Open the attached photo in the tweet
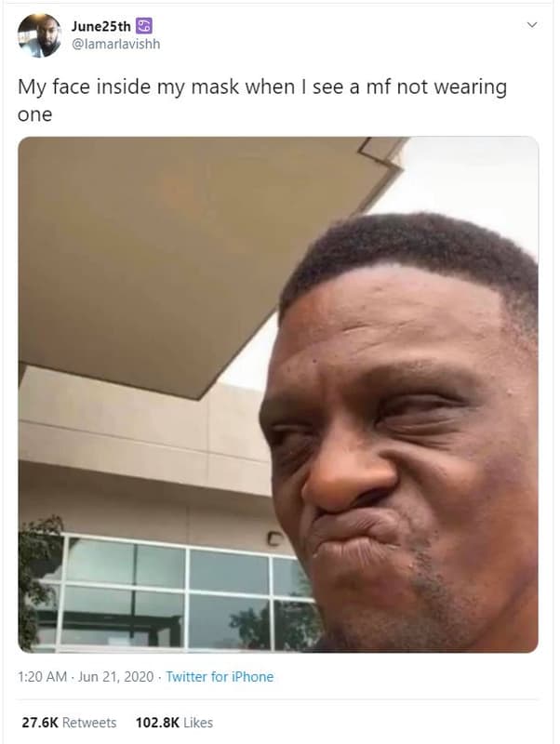Screen dimensions: 560x744 coord(278,394)
